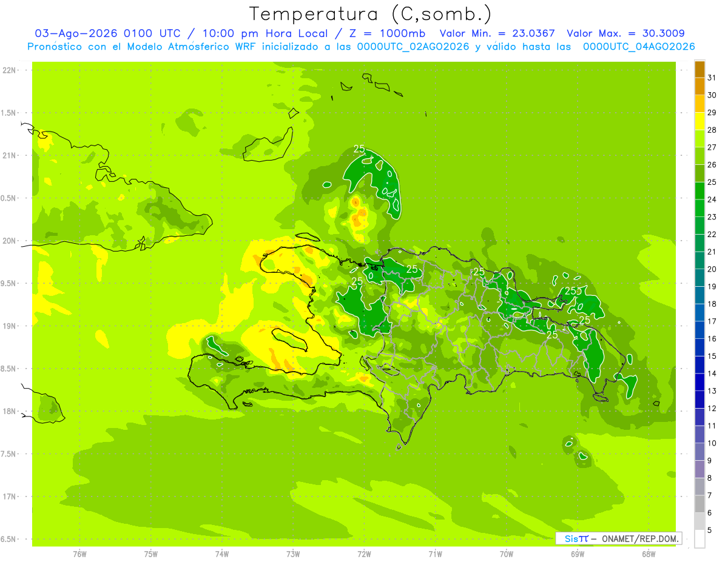This screenshot has height=562, width=728.
Task: Click the legend value "28"
Action: 712,130
